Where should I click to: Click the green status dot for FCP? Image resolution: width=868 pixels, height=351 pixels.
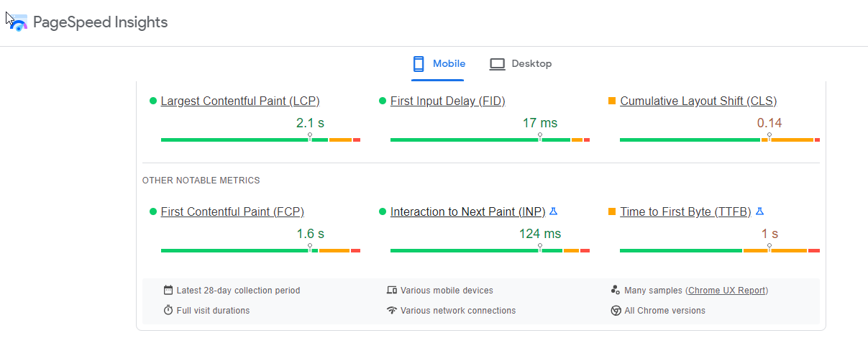[x=153, y=211]
